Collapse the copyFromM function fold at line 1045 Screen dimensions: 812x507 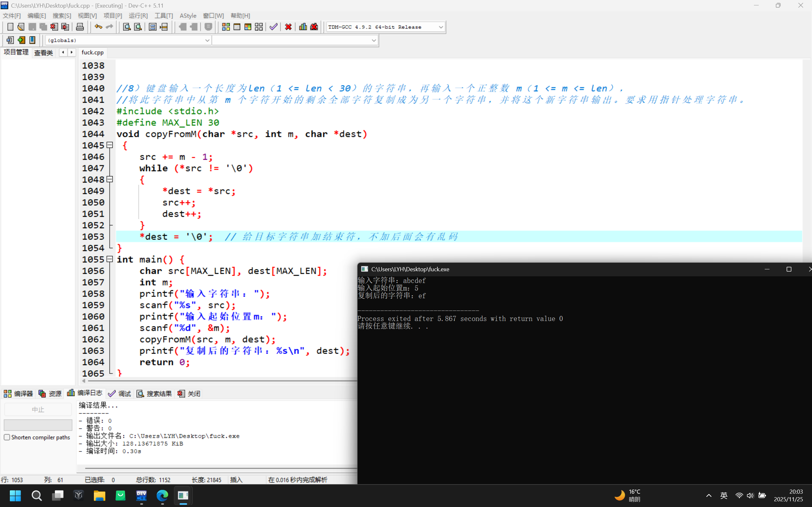click(x=109, y=145)
